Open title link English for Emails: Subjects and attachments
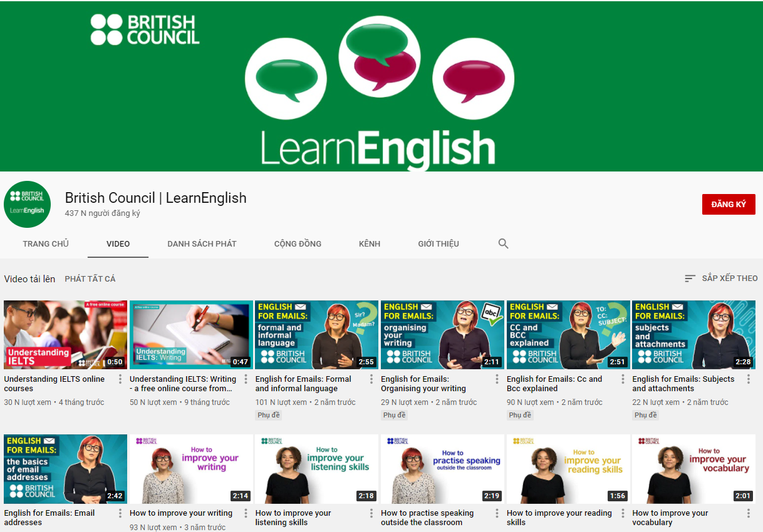Viewport: 763px width, 532px height. [683, 384]
